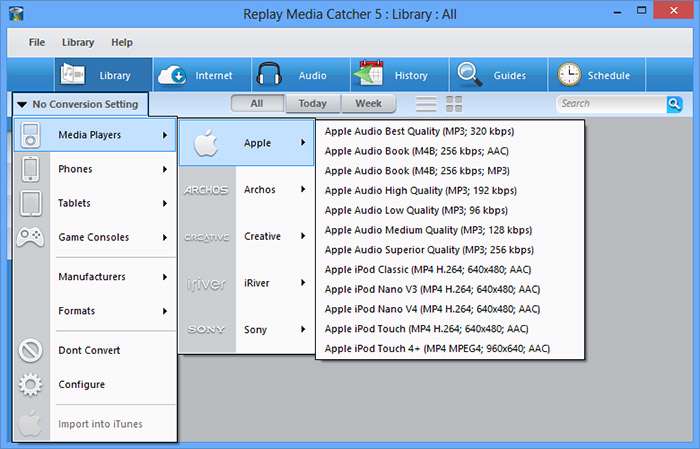This screenshot has width=700, height=449.
Task: Switch to list view icon
Action: [x=426, y=104]
